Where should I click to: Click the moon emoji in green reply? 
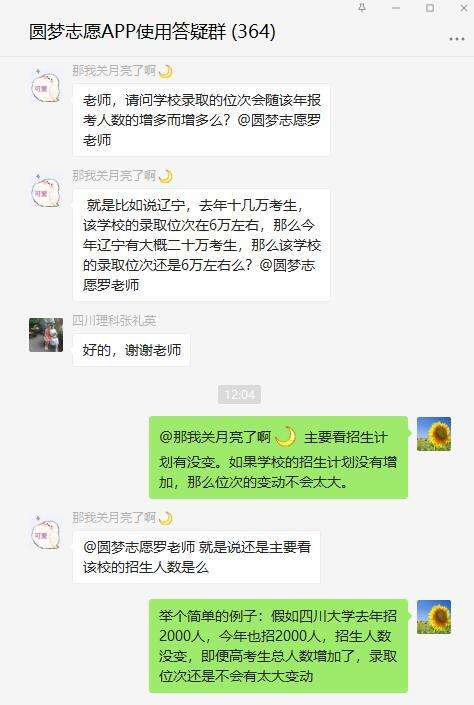[x=286, y=437]
